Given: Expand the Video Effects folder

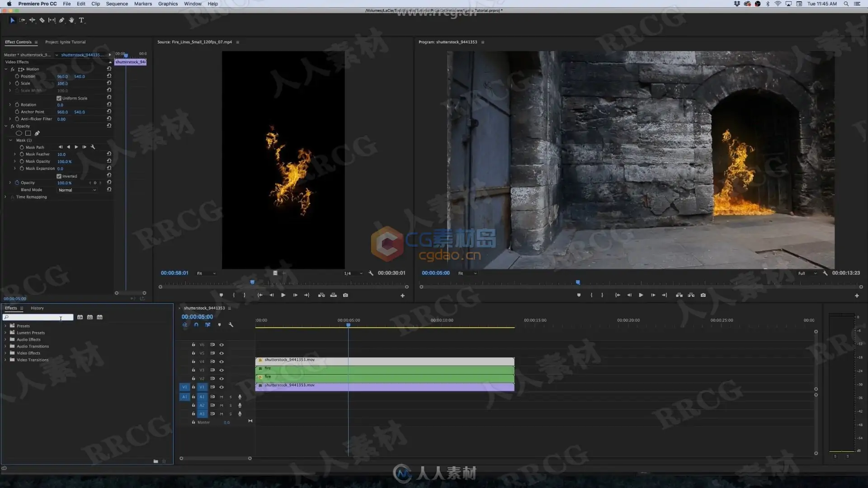Looking at the screenshot, I should (x=5, y=353).
